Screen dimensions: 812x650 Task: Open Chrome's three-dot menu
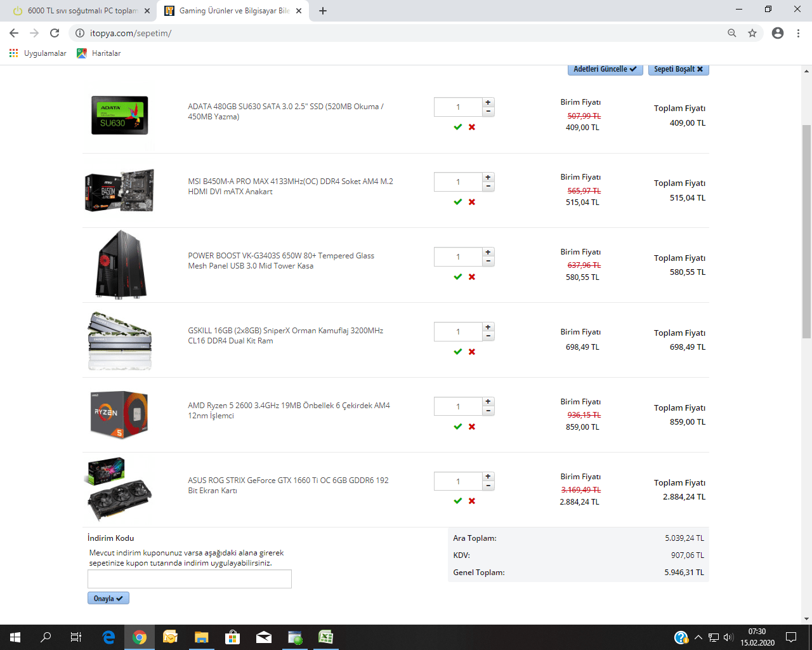[x=798, y=33]
